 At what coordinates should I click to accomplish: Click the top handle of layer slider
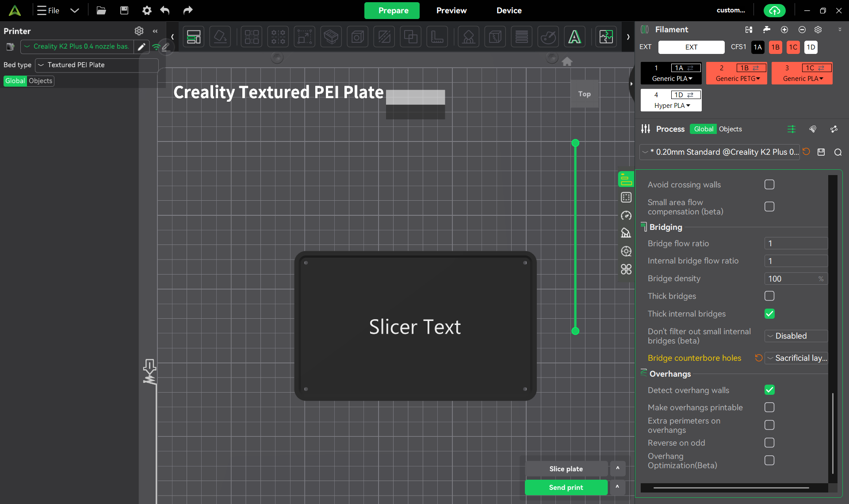pos(575,143)
